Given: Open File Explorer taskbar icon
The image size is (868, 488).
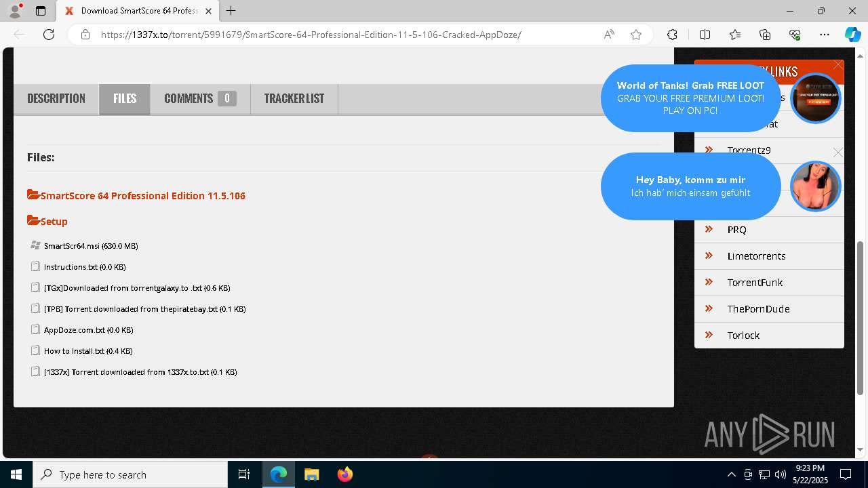Looking at the screenshot, I should point(311,474).
